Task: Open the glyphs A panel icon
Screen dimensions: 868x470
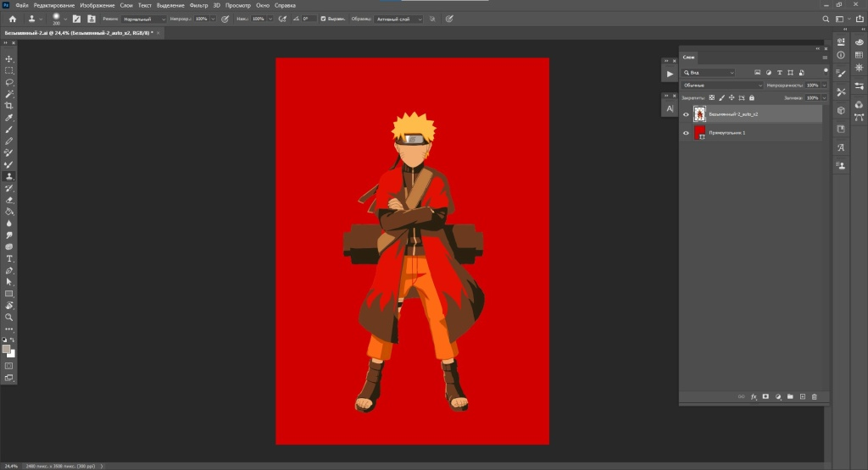Action: [x=841, y=147]
